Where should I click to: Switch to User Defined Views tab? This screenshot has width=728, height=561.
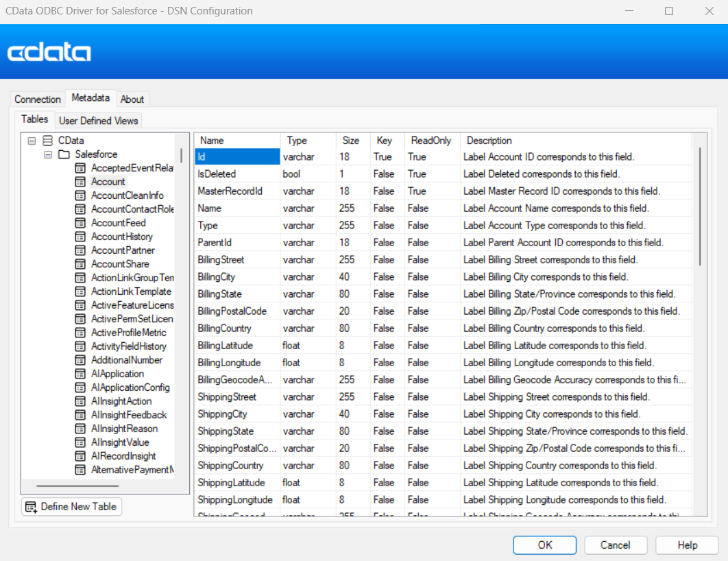point(99,121)
